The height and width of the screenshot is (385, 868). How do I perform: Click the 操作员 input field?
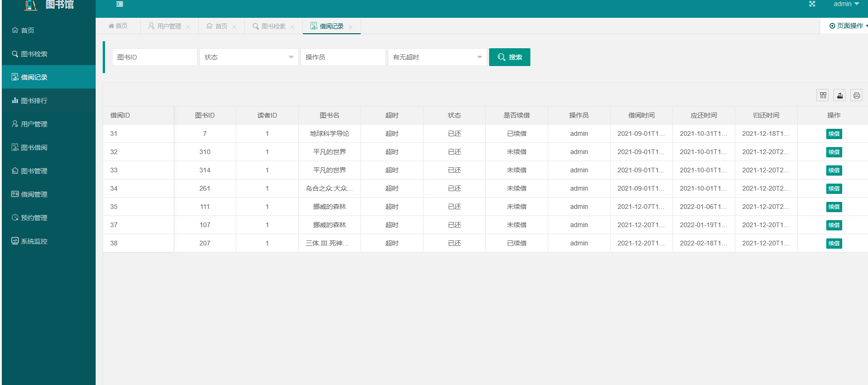pos(343,57)
